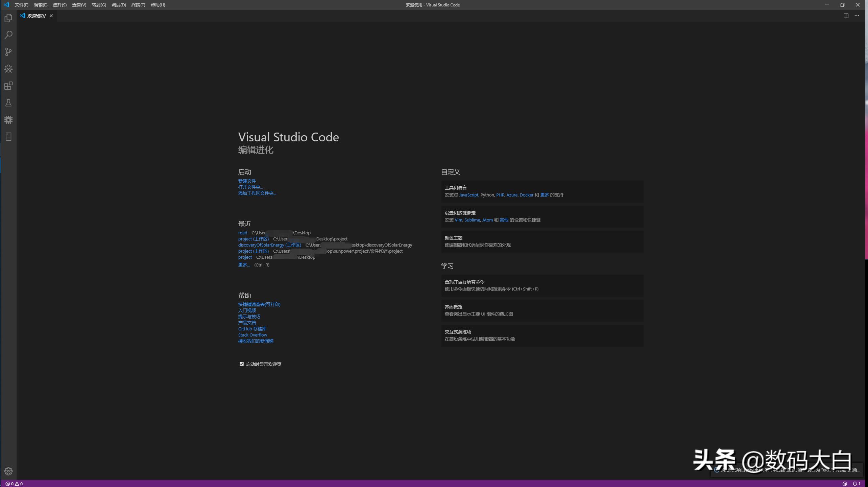This screenshot has height=487, width=868.
Task: Open the Explorer view icon
Action: [8, 18]
